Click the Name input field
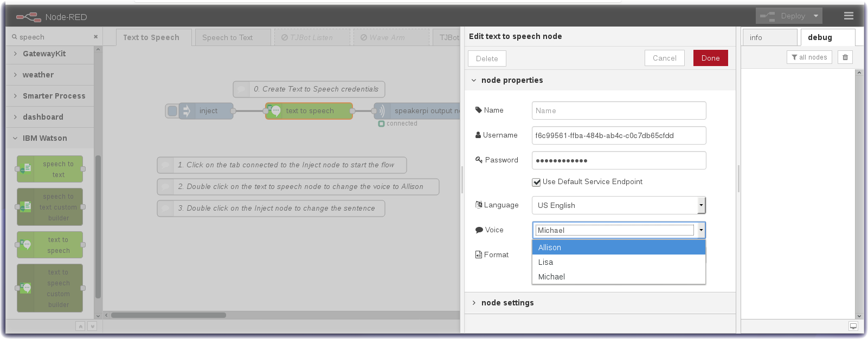This screenshot has width=868, height=339. [619, 110]
